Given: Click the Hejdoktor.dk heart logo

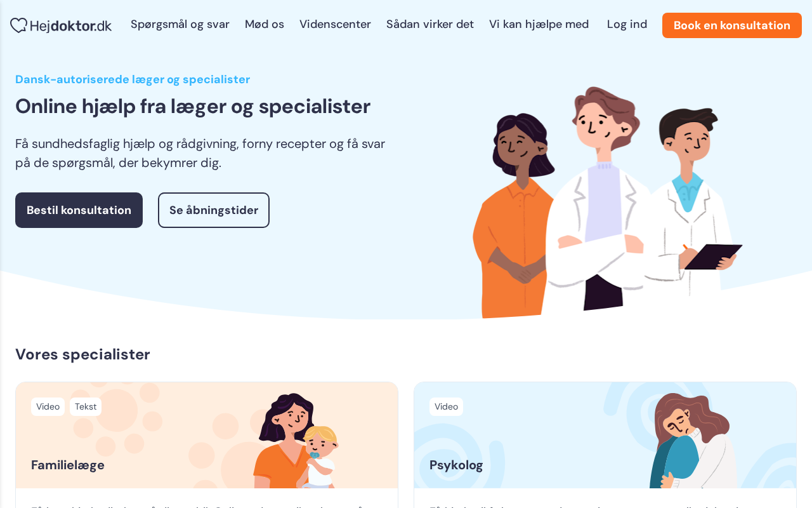Looking at the screenshot, I should pos(61,25).
